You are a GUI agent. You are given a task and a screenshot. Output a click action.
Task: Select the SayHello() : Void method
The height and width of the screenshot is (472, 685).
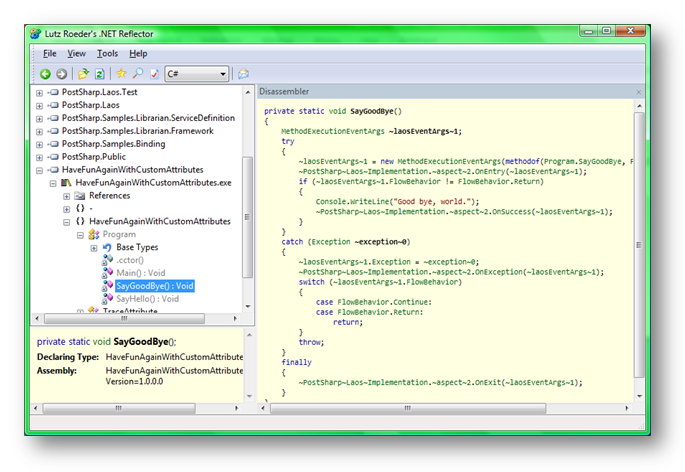click(x=147, y=299)
